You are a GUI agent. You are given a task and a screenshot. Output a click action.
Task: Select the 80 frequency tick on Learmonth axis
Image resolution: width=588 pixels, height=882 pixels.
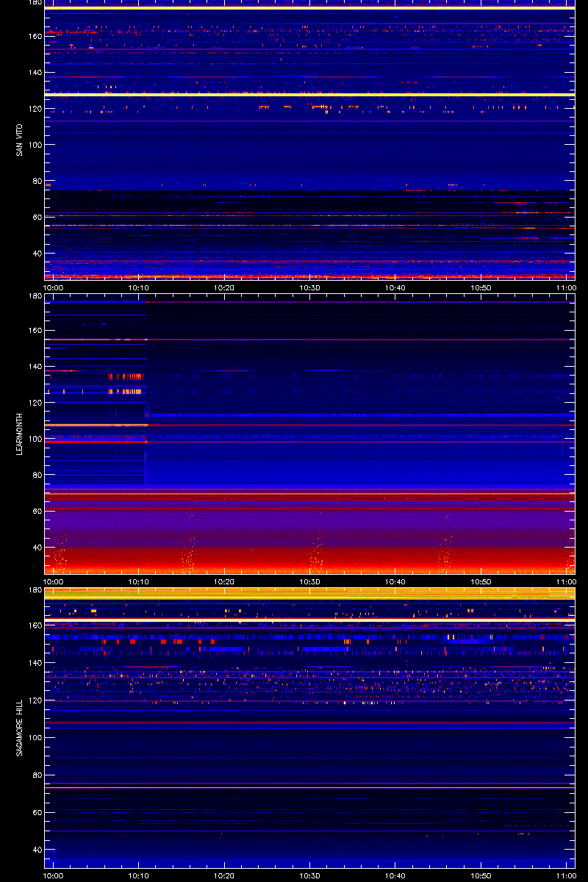click(x=37, y=475)
